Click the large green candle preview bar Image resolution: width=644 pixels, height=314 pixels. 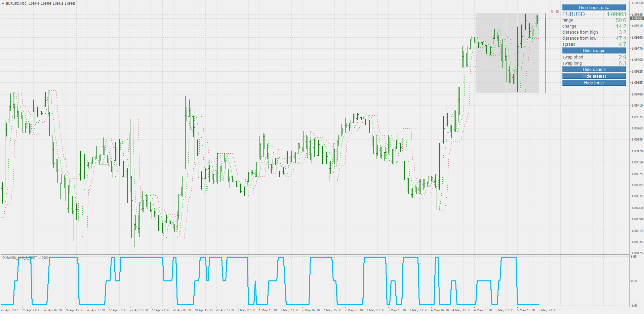tap(546, 29)
